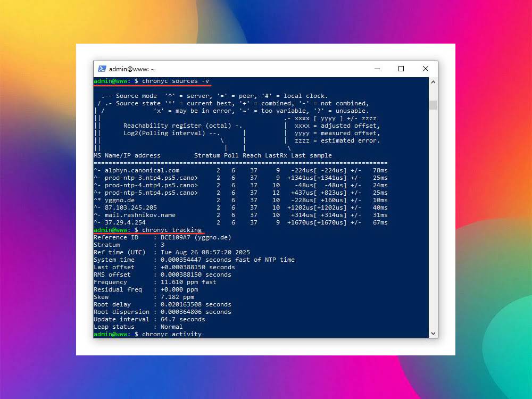Click the Update interval value '64.7 seconds'
The width and height of the screenshot is (532, 399).
click(183, 320)
